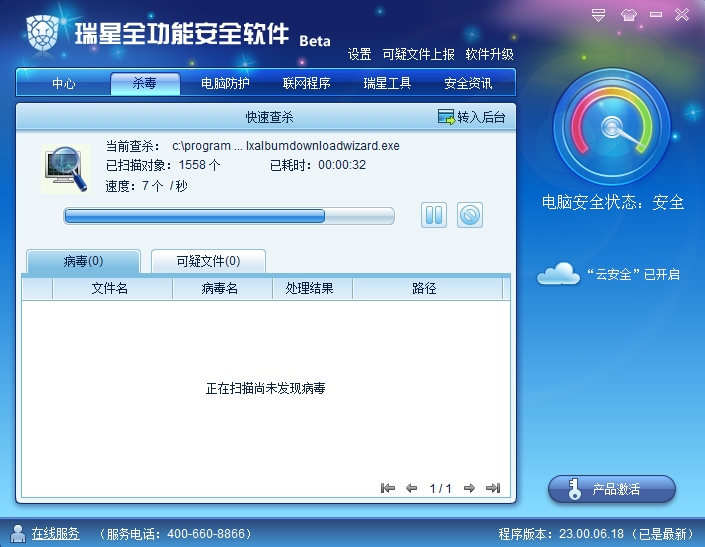The image size is (705, 547).
Task: Open the 瑞星工具 tab
Action: click(387, 83)
